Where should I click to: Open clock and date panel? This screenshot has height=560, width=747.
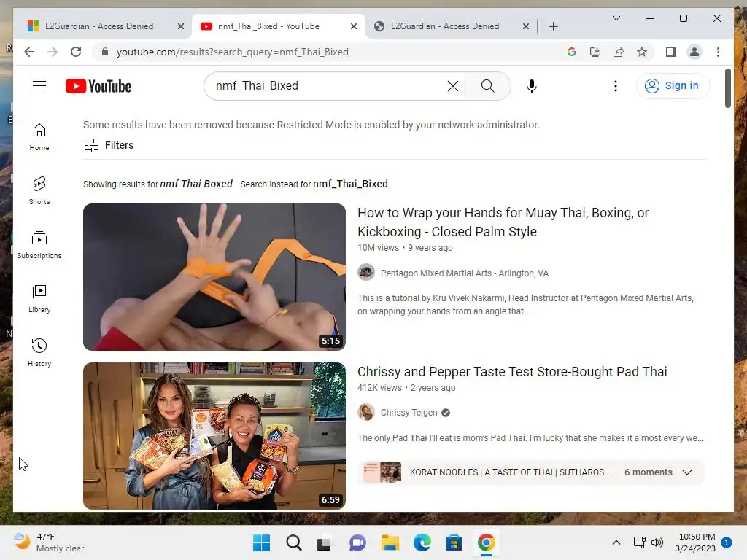pos(695,542)
